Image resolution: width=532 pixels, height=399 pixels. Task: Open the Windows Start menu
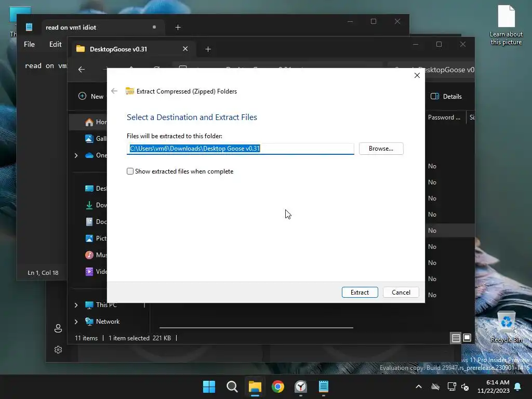click(x=209, y=387)
